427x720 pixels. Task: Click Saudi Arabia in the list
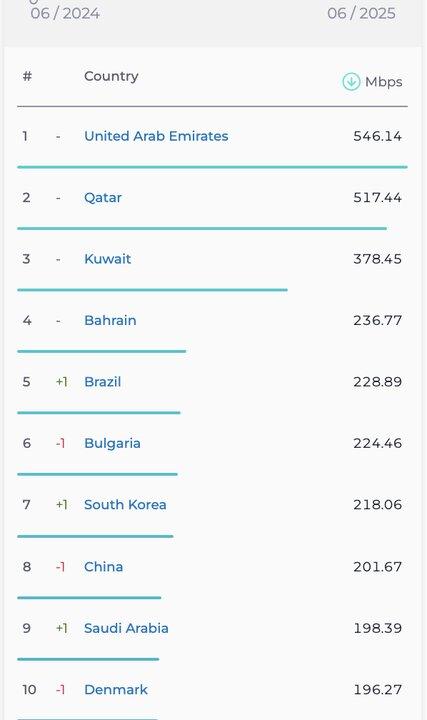tap(126, 628)
